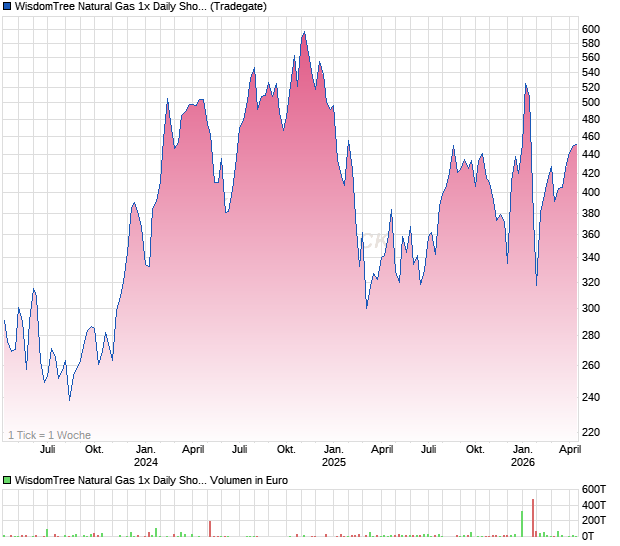Image resolution: width=620 pixels, height=546 pixels.
Task: Click the 'Jan.' label above 2024
Action: [x=146, y=450]
